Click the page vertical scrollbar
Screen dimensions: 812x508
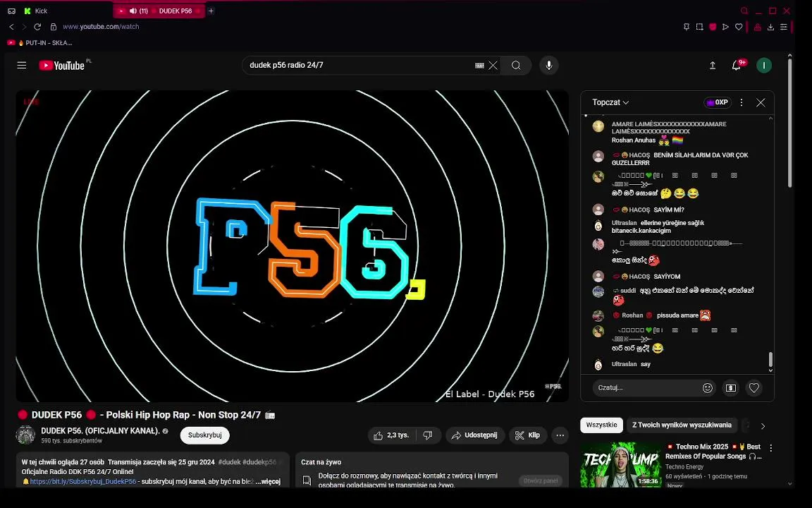pos(789,122)
